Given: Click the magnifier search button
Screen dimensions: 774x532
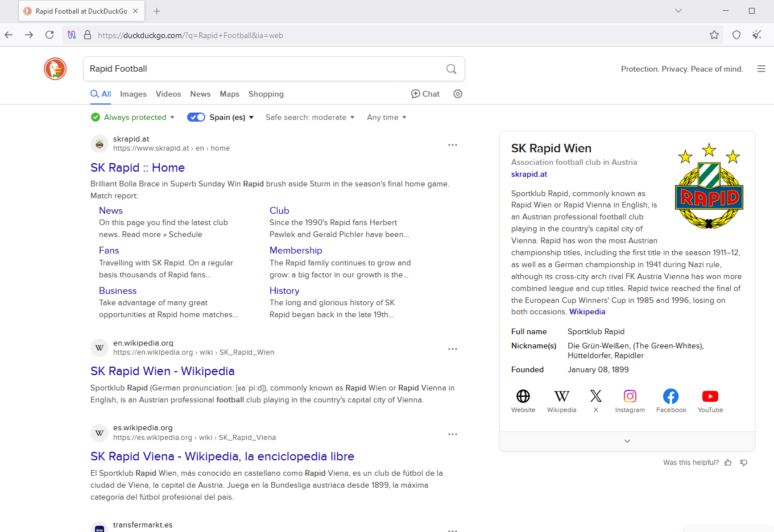Looking at the screenshot, I should coord(451,69).
